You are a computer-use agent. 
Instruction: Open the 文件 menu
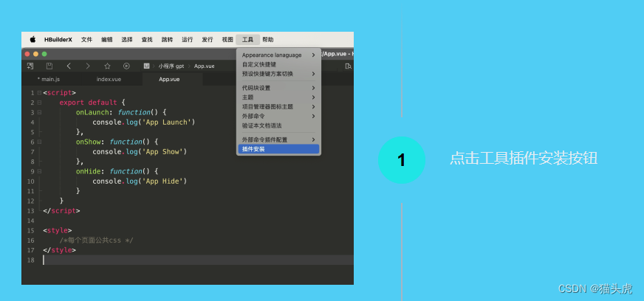(86, 39)
